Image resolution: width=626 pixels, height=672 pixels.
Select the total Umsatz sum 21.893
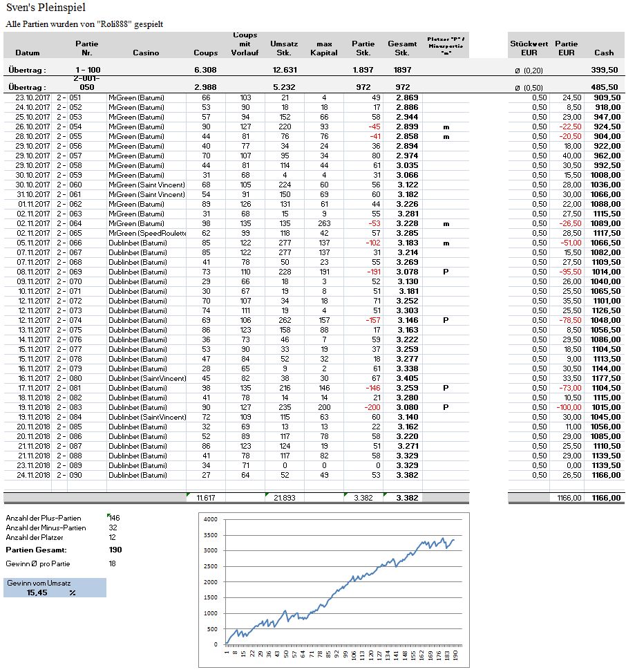[x=284, y=498]
